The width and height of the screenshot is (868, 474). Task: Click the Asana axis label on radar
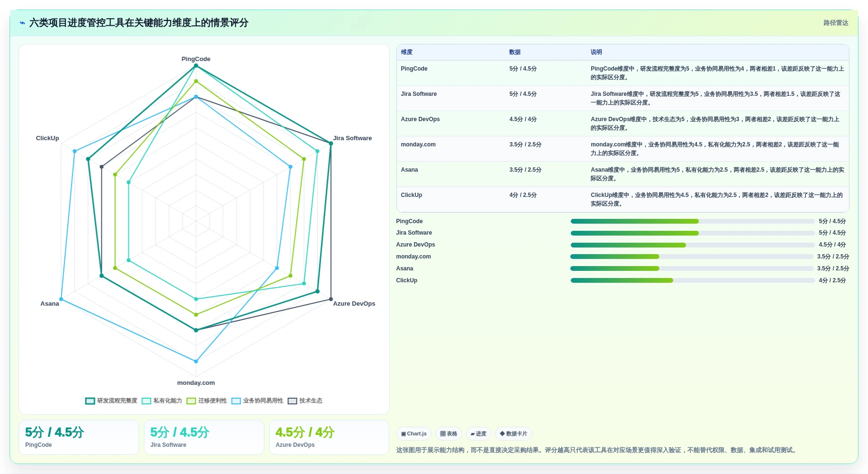tap(50, 304)
